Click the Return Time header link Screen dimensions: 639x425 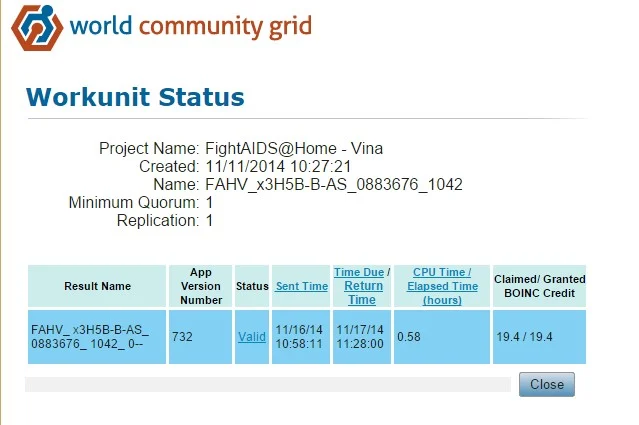pos(362,293)
